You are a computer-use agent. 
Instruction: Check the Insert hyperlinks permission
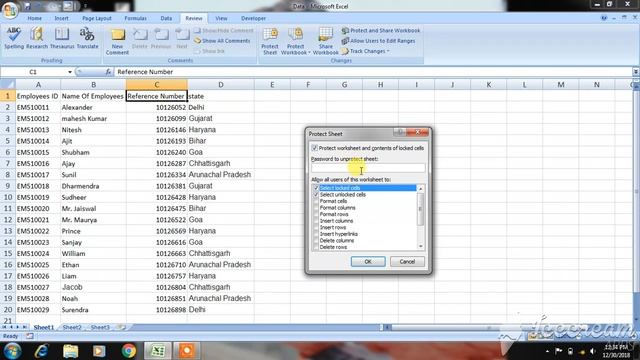pos(316,234)
